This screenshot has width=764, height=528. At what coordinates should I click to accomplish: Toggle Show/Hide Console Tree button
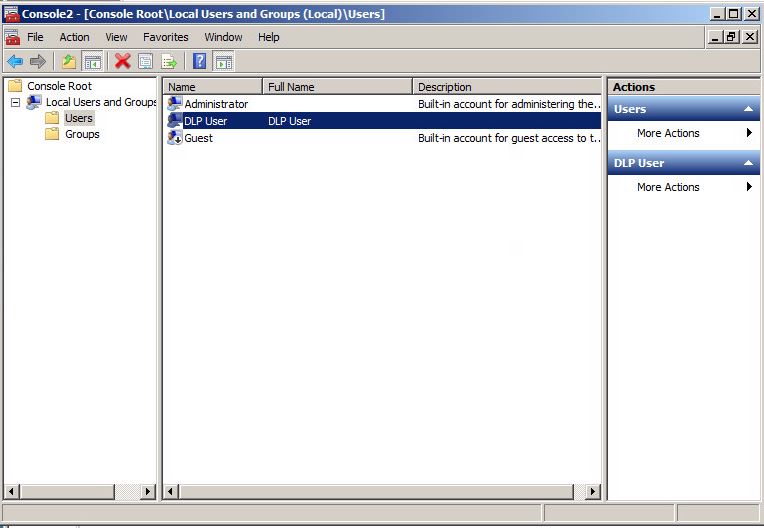pos(92,61)
